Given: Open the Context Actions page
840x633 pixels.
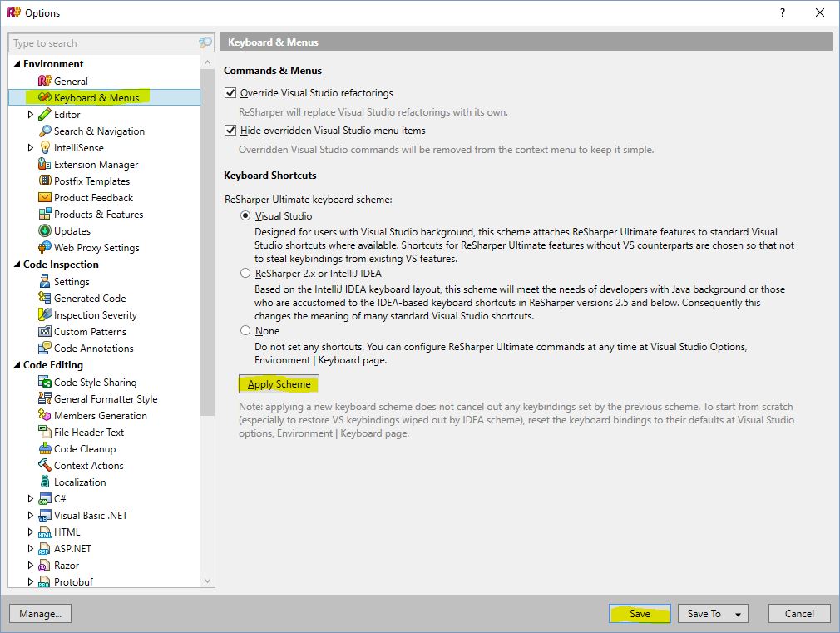Looking at the screenshot, I should point(88,465).
